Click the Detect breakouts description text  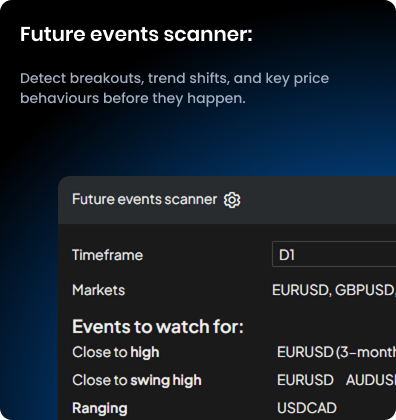pos(174,88)
